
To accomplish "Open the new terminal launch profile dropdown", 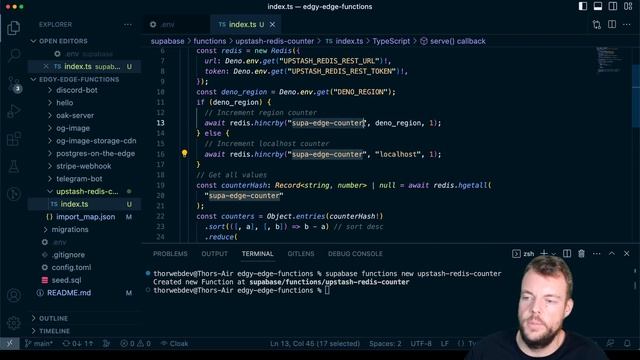I will (x=553, y=254).
